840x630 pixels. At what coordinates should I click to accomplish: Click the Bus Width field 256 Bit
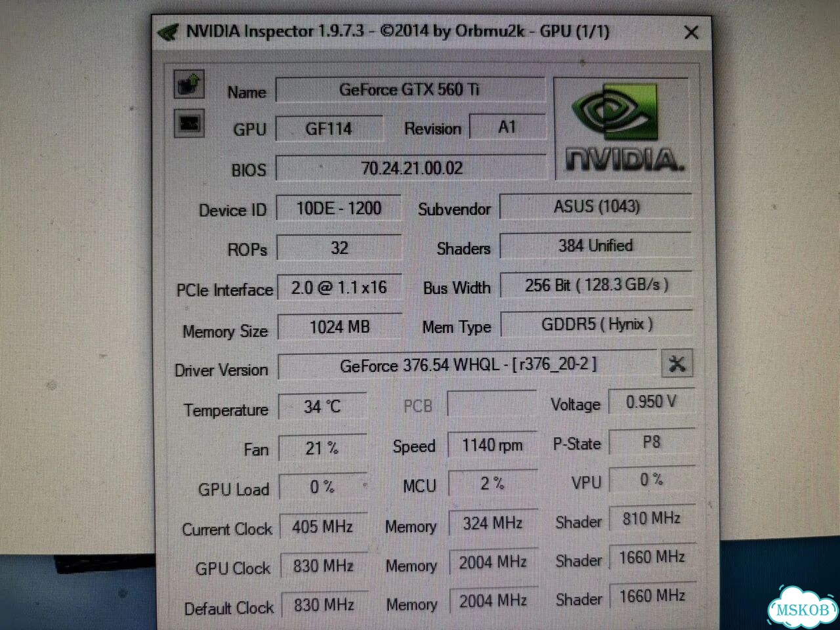pos(597,285)
